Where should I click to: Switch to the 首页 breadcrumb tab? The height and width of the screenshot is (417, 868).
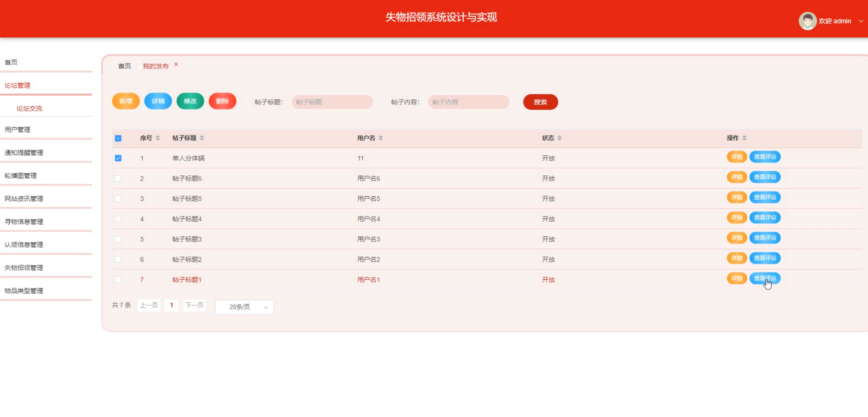[124, 66]
